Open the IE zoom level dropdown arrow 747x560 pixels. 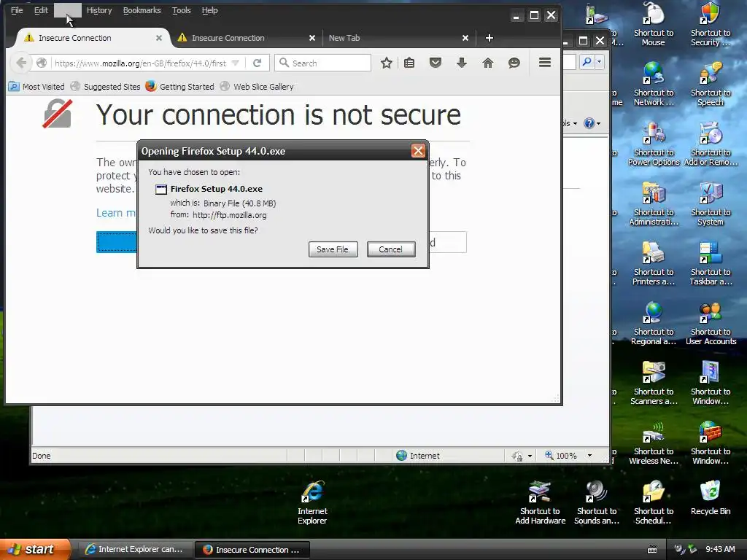click(x=589, y=456)
